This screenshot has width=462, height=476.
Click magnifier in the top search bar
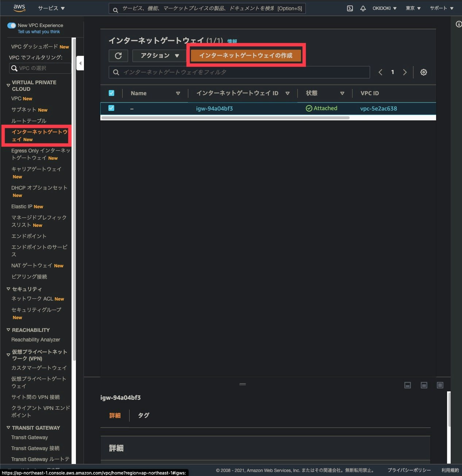[115, 10]
